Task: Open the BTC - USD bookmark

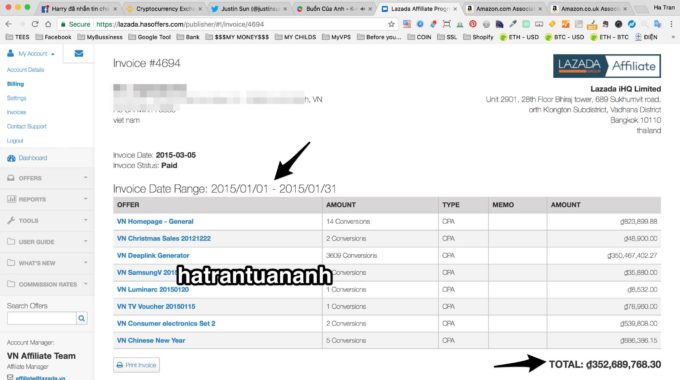Action: click(565, 37)
